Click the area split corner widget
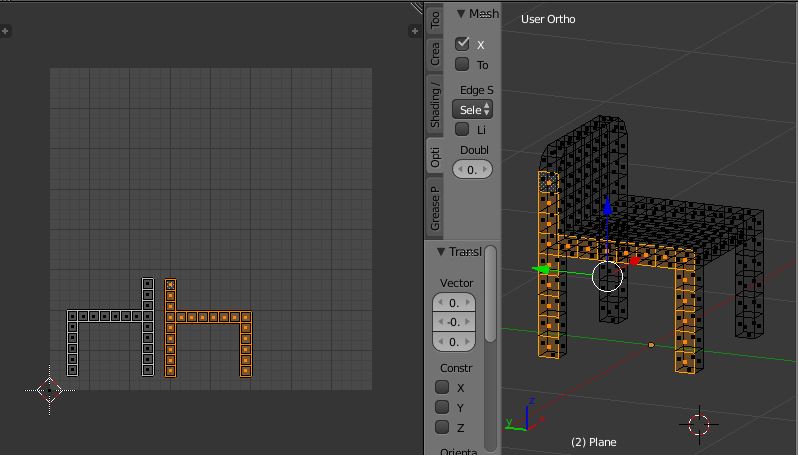 pyautogui.click(x=417, y=7)
